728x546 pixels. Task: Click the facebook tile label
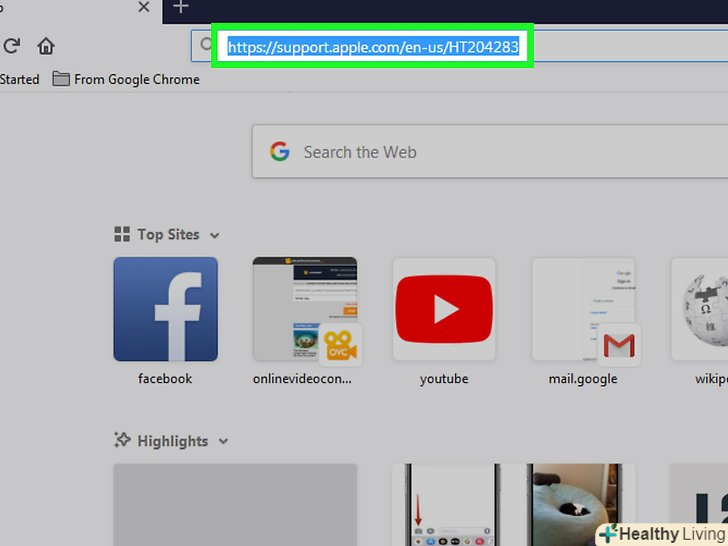coord(165,379)
